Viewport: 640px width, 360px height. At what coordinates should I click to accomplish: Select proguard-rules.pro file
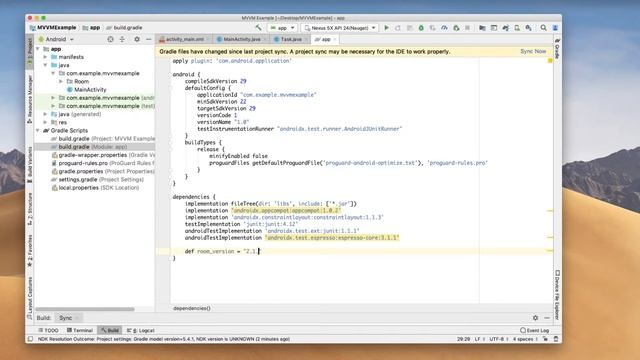(103, 163)
